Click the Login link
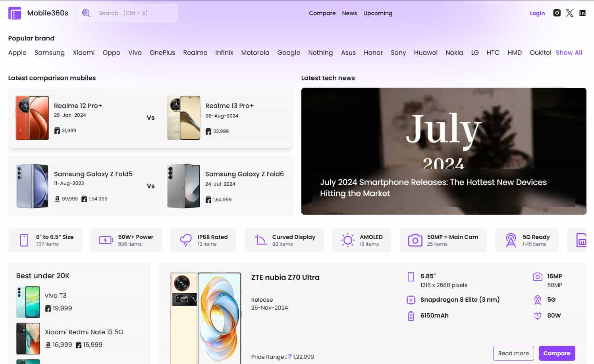The image size is (594, 364). (537, 13)
